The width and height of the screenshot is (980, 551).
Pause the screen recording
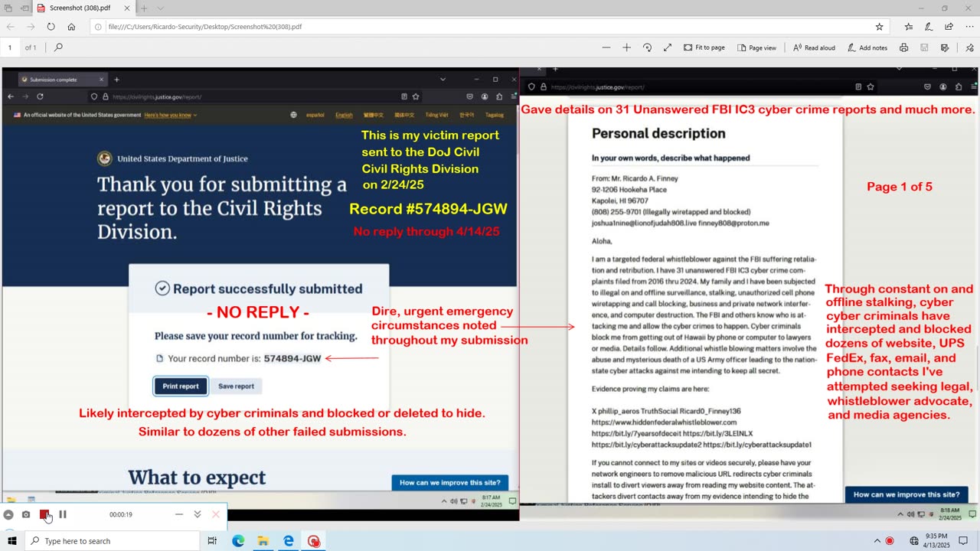pos(63,514)
